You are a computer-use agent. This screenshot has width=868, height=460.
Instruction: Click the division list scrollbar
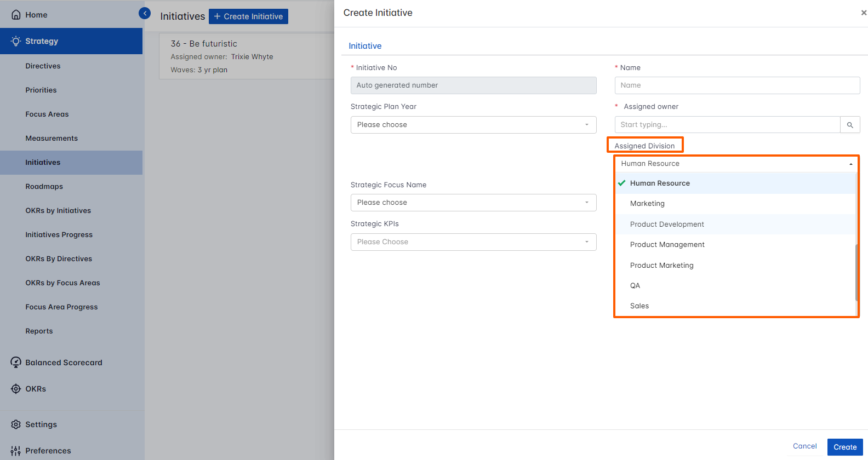(x=856, y=272)
